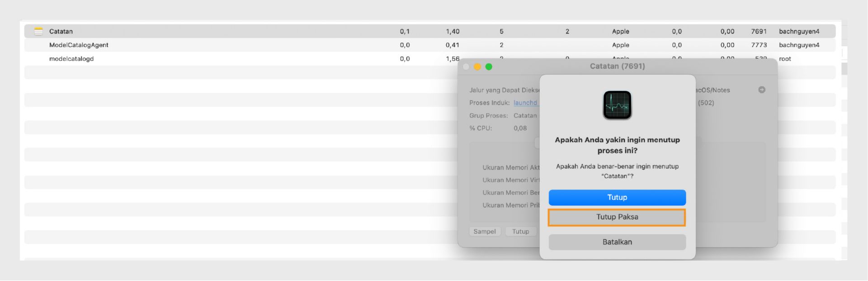Click the yellow minimize button of the Catatan window
The height and width of the screenshot is (281, 868).
pyautogui.click(x=477, y=67)
